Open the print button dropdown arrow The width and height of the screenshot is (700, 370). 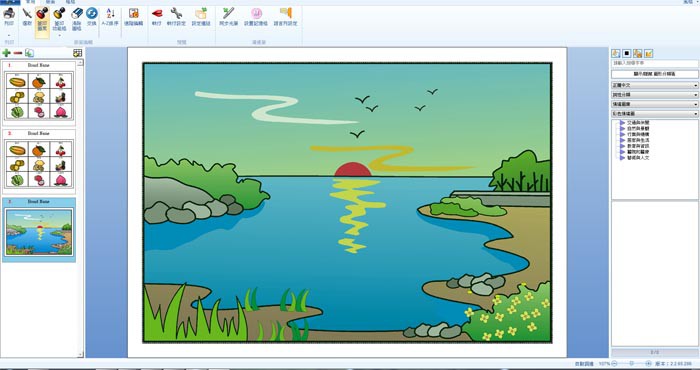point(8,36)
